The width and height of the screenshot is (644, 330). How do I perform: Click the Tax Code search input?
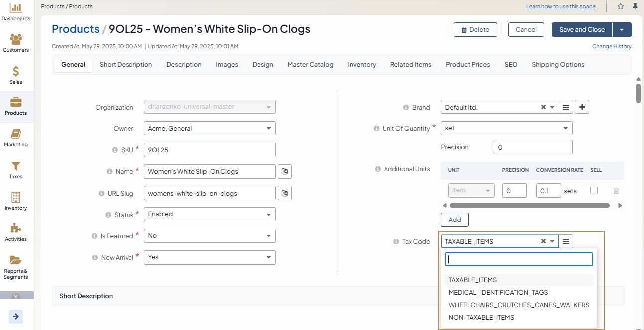click(x=518, y=259)
